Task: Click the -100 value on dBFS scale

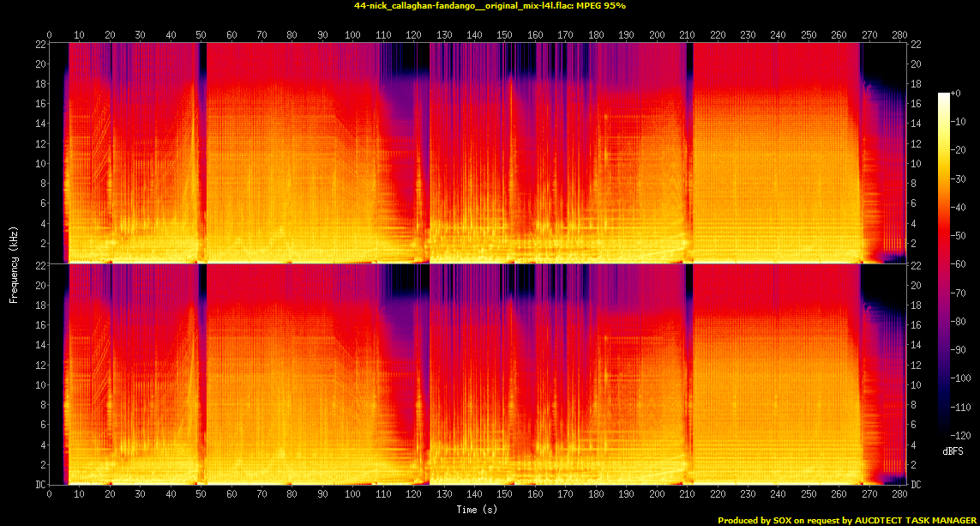Action: pos(960,378)
